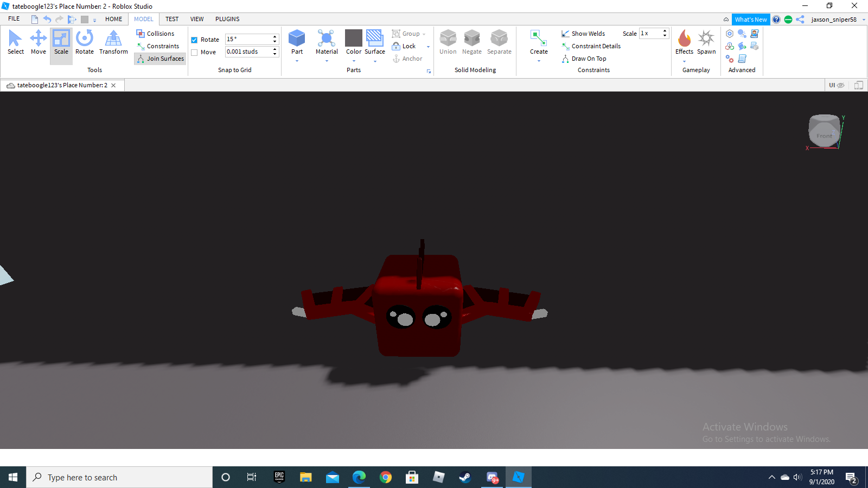Click the What's New button
Image resolution: width=868 pixels, height=488 pixels.
pyautogui.click(x=750, y=20)
